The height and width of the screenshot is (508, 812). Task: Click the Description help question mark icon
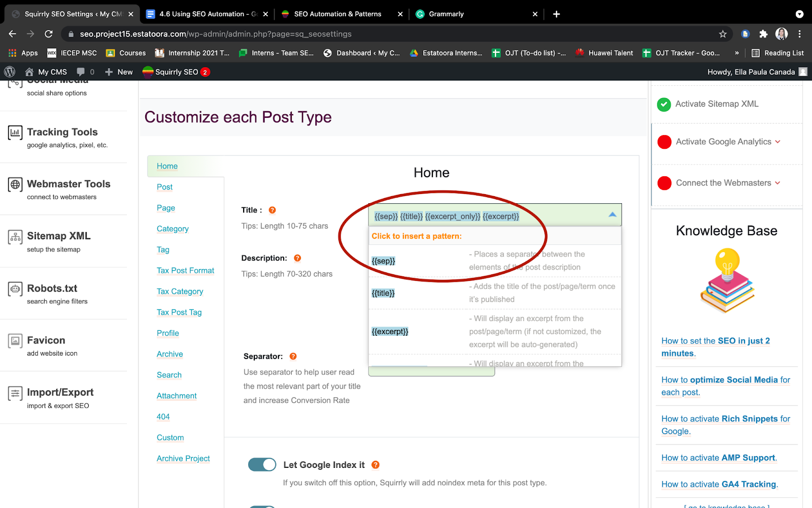297,258
